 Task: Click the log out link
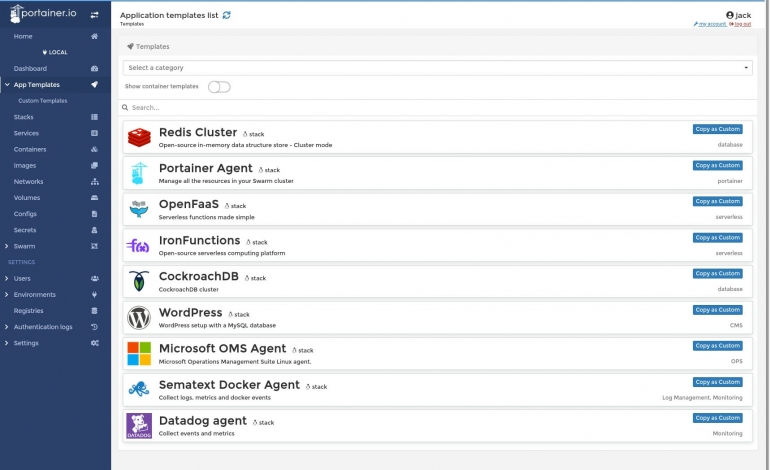(741, 24)
